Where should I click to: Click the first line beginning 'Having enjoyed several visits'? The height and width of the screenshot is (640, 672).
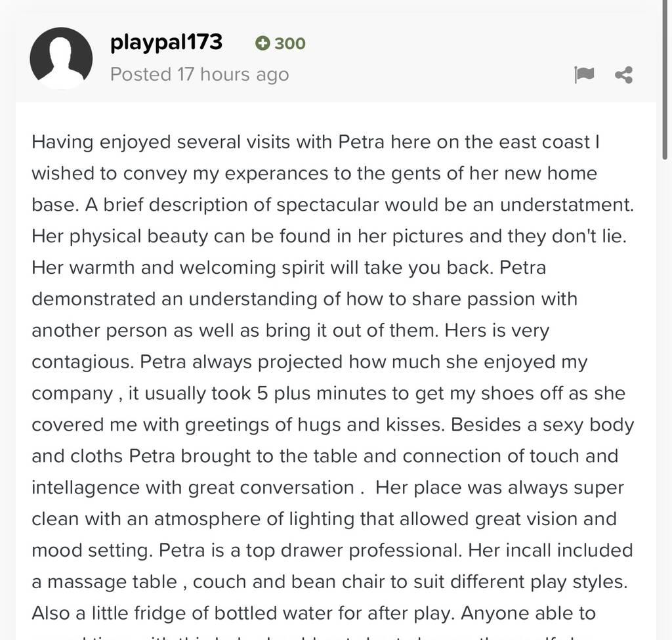[x=316, y=142]
